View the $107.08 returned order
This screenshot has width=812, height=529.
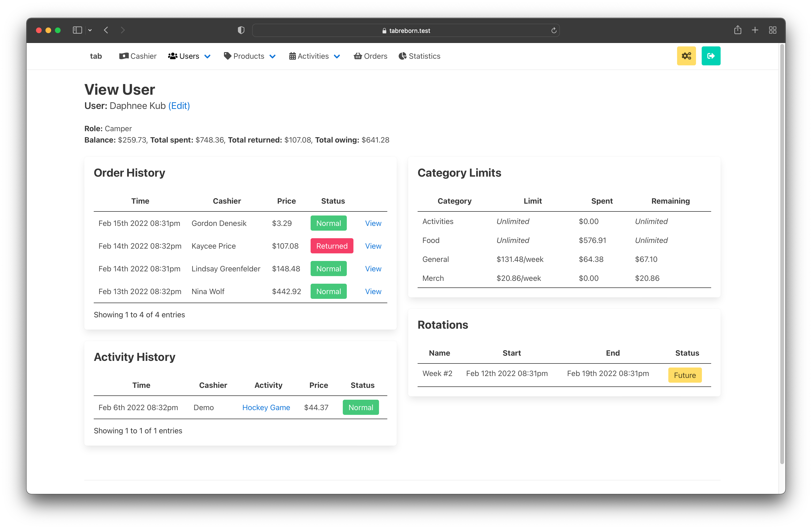point(373,246)
